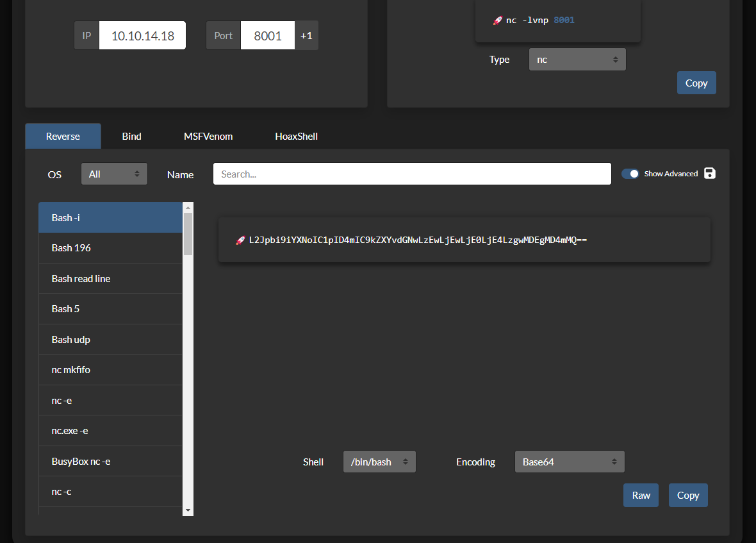Copy the Base64 payload with the bottom Copy button
Screen dimensions: 756x543
pos(688,496)
